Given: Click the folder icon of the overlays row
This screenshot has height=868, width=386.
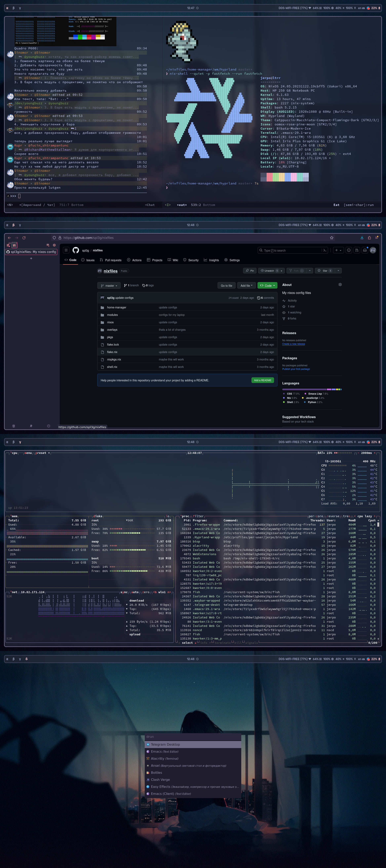Looking at the screenshot, I should click(103, 330).
